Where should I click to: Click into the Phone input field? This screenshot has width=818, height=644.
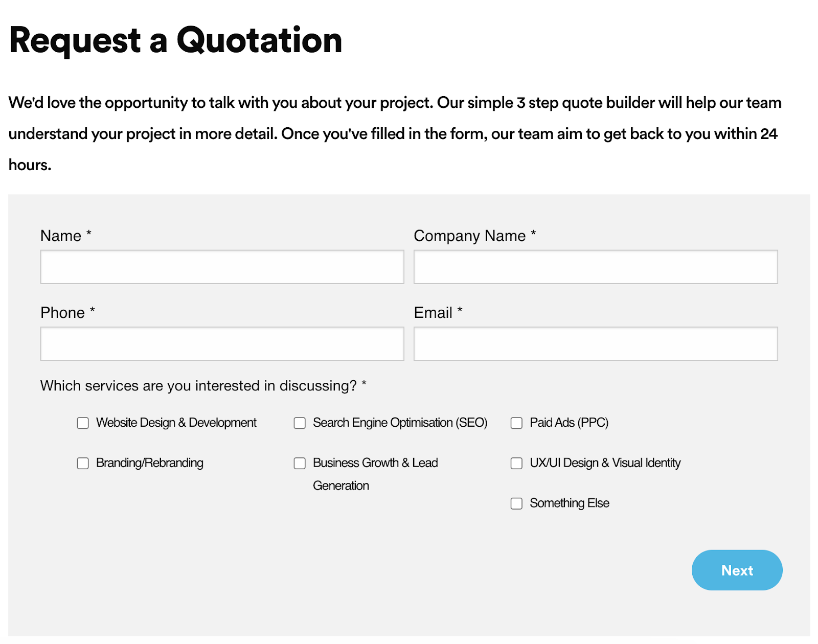coord(222,343)
